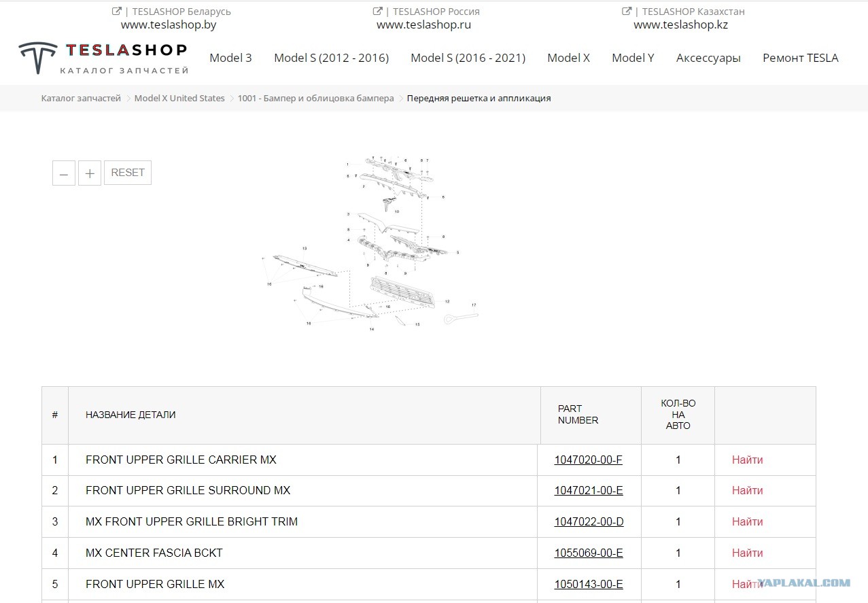
Task: Click the external link icon beside TESLASHOP Россия
Action: [x=378, y=12]
